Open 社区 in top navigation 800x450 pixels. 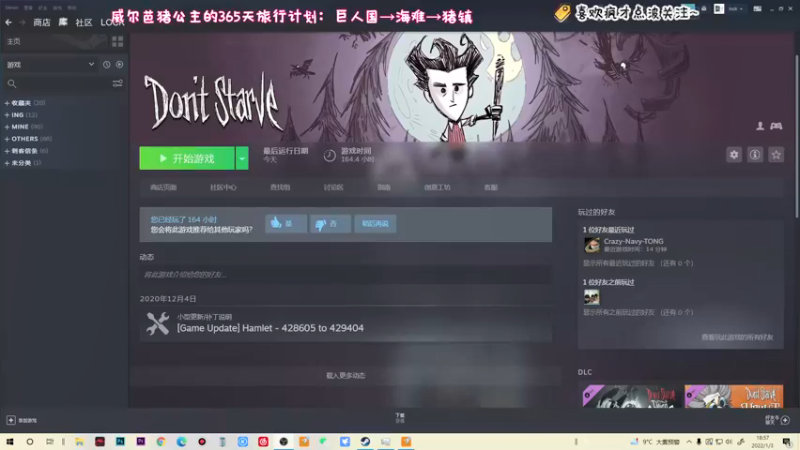pyautogui.click(x=84, y=22)
